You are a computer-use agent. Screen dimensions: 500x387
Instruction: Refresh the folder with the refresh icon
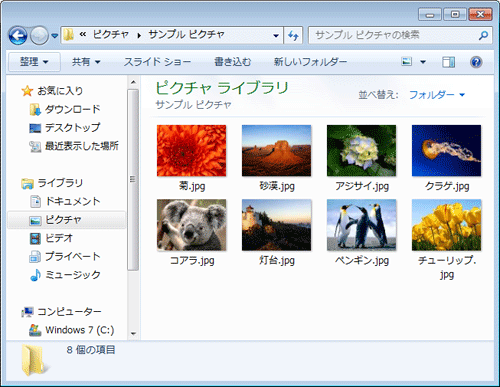click(293, 35)
